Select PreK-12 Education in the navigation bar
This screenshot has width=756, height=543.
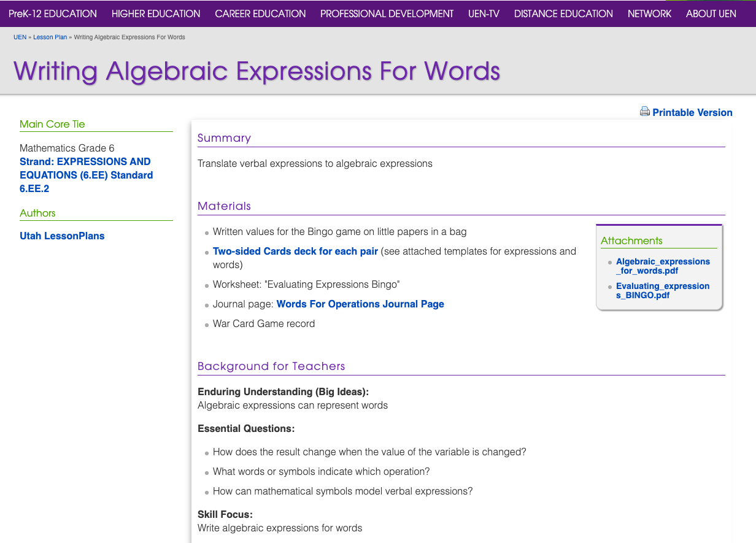[52, 13]
